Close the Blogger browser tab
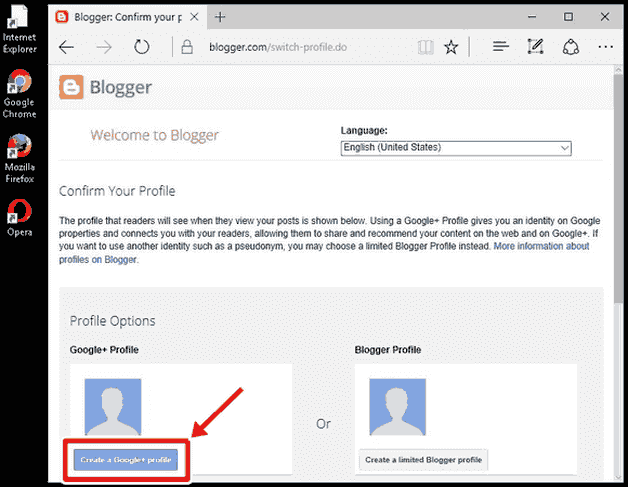 point(194,17)
